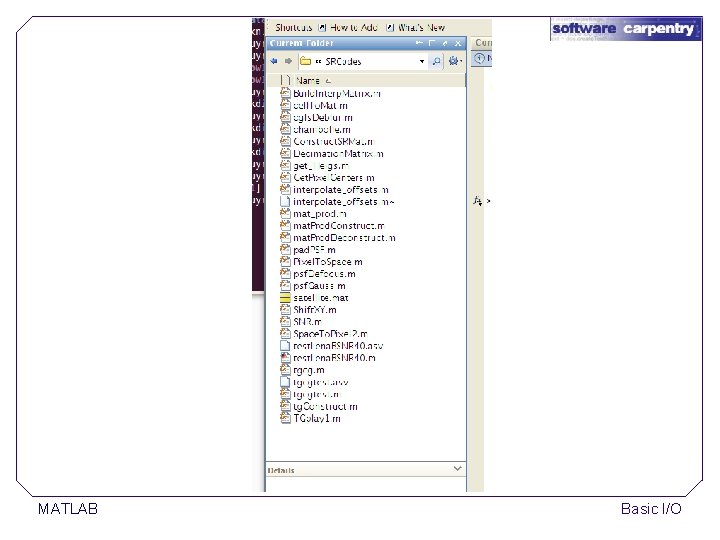
Task: Select file cglsDeblur.m
Action: click(323, 118)
